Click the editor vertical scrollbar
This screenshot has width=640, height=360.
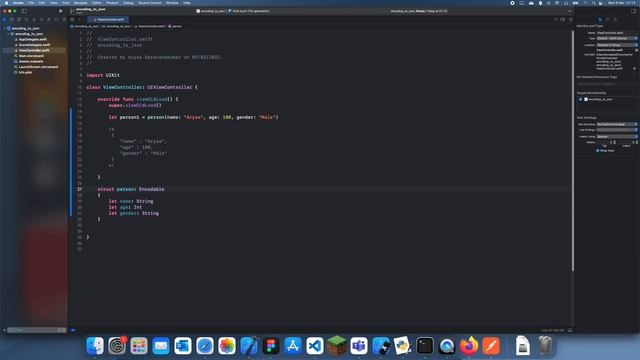pos(573,151)
